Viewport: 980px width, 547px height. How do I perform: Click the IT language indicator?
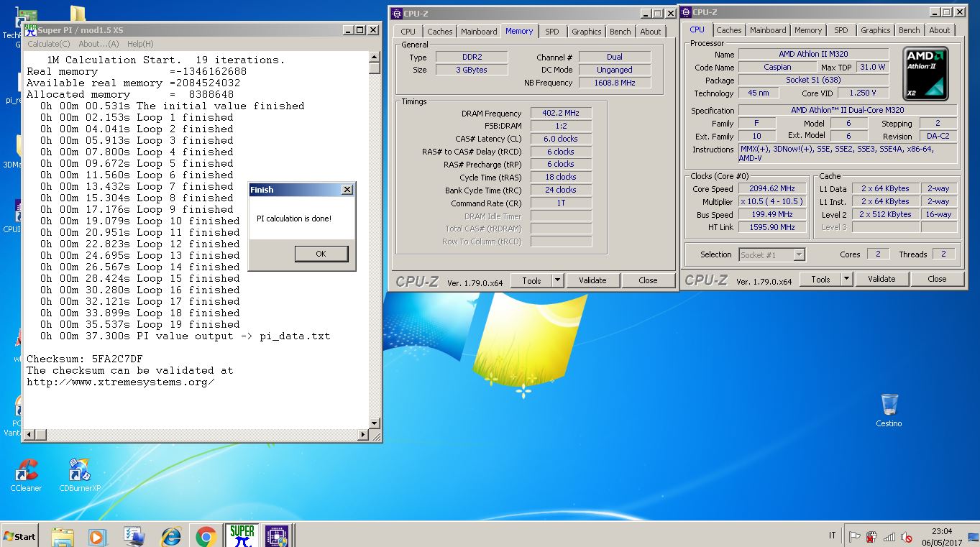[x=833, y=535]
